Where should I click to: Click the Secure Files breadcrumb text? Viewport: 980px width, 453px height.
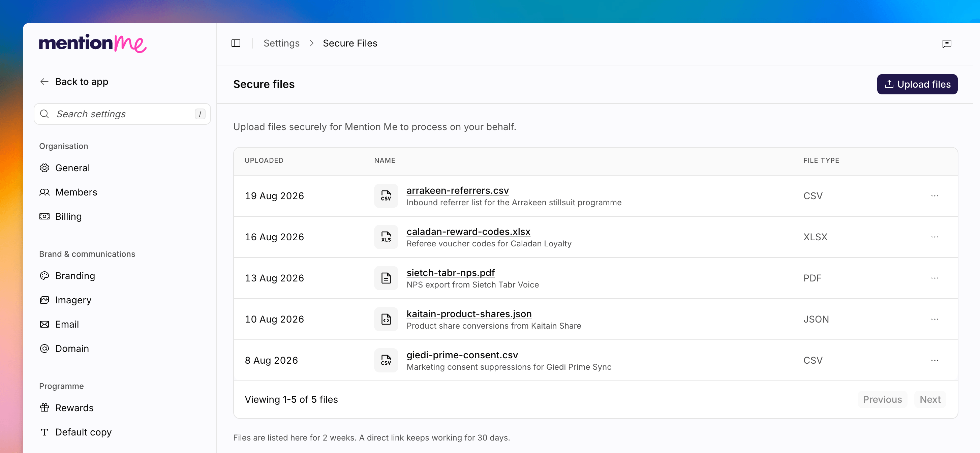tap(349, 43)
